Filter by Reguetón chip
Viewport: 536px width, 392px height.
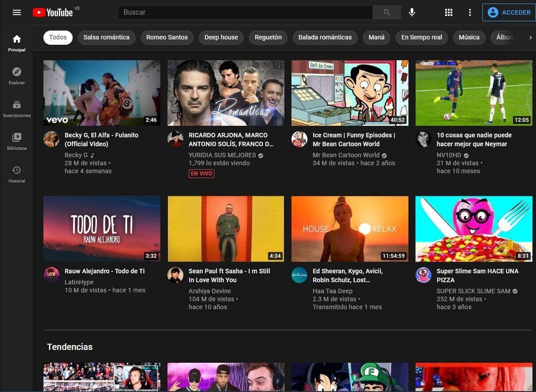[x=268, y=37]
